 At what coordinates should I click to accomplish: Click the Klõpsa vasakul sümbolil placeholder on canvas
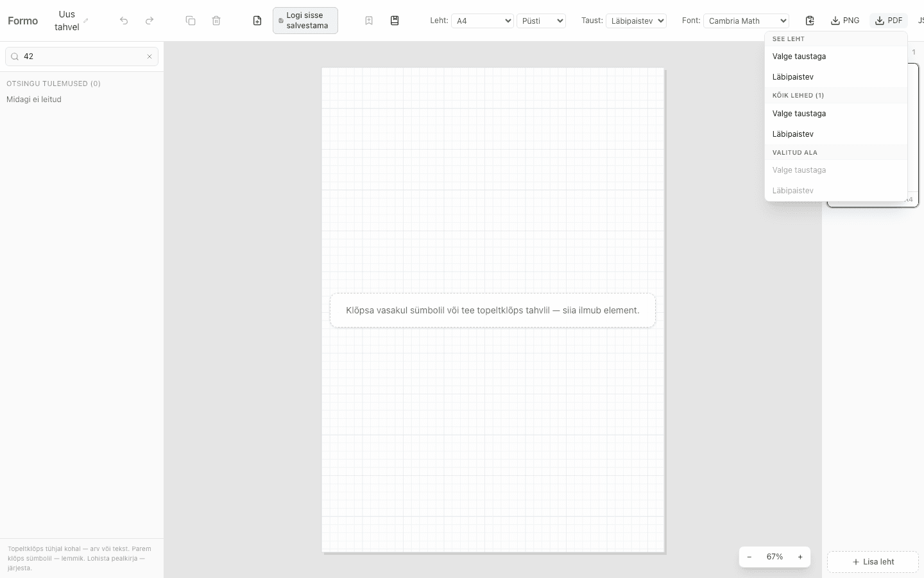point(493,310)
